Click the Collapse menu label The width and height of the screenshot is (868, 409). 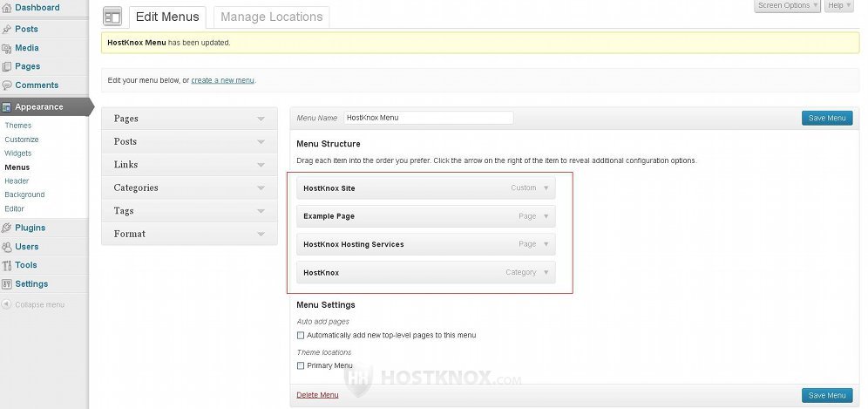pyautogui.click(x=40, y=305)
